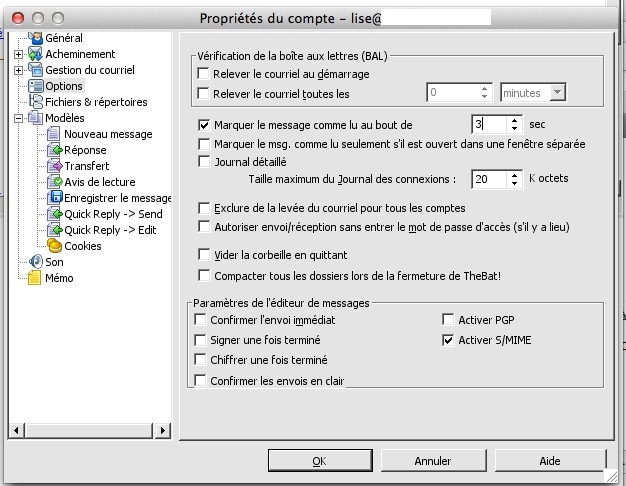Open the minutes unit dropdown

(557, 93)
